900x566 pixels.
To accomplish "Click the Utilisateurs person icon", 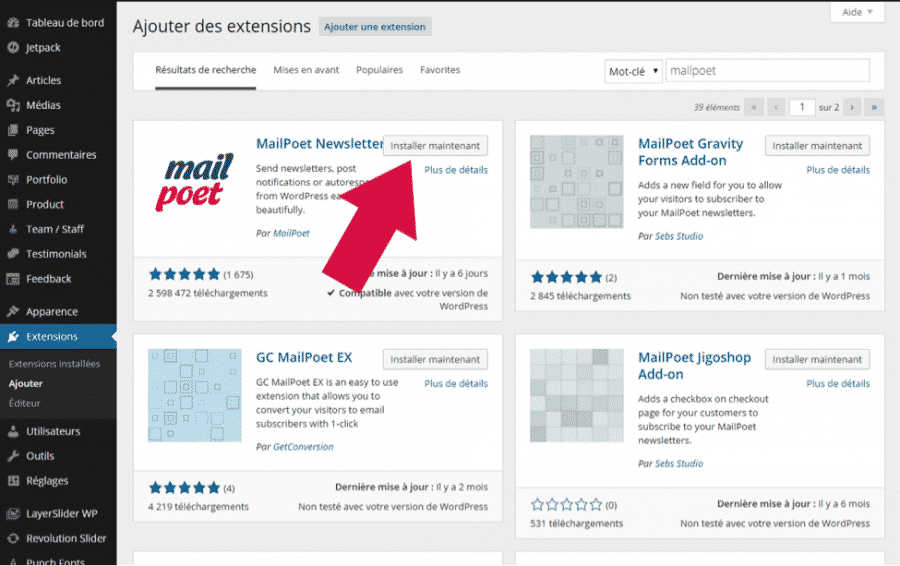I will coord(13,432).
